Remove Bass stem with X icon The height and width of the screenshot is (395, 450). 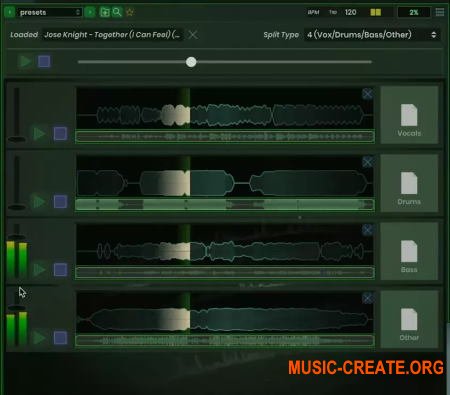(x=367, y=230)
